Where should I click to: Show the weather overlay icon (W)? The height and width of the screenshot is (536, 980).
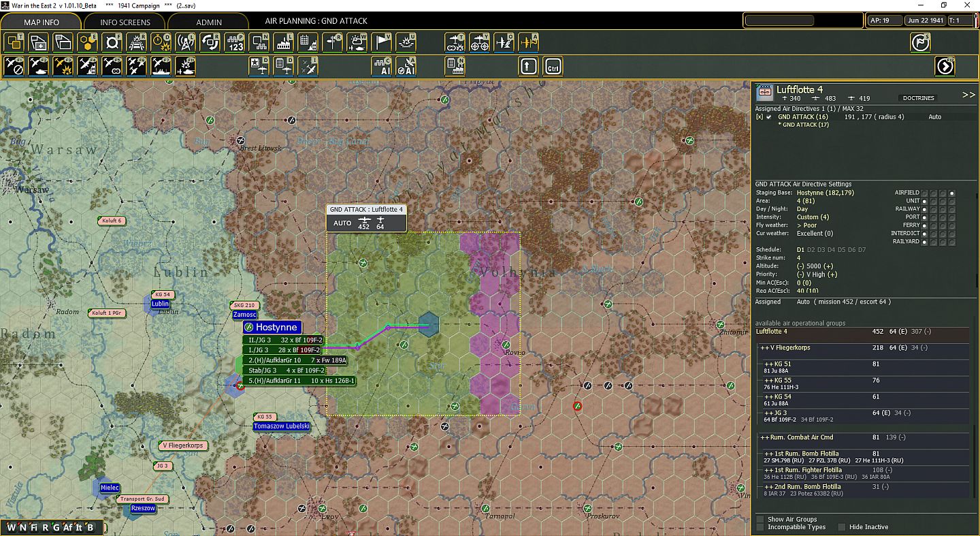coord(357,42)
